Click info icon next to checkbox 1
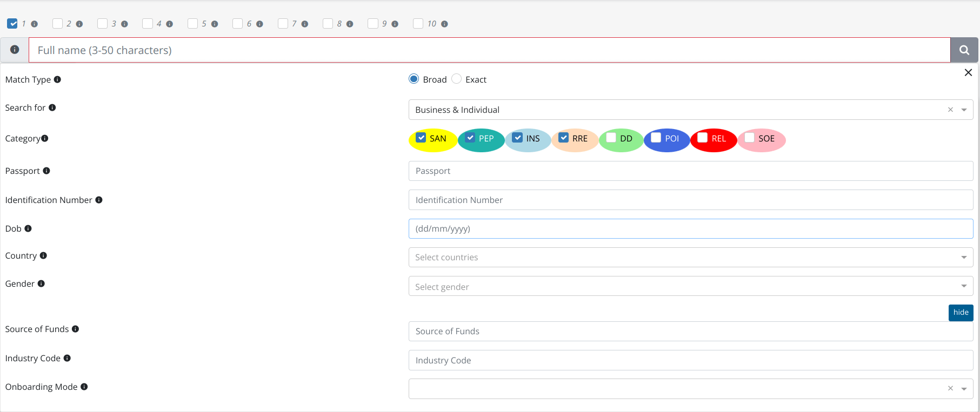Screen dimensions: 980x412 35,24
